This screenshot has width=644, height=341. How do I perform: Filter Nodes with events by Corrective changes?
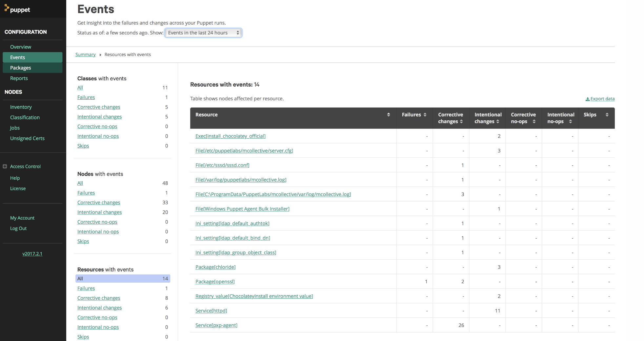click(x=99, y=202)
